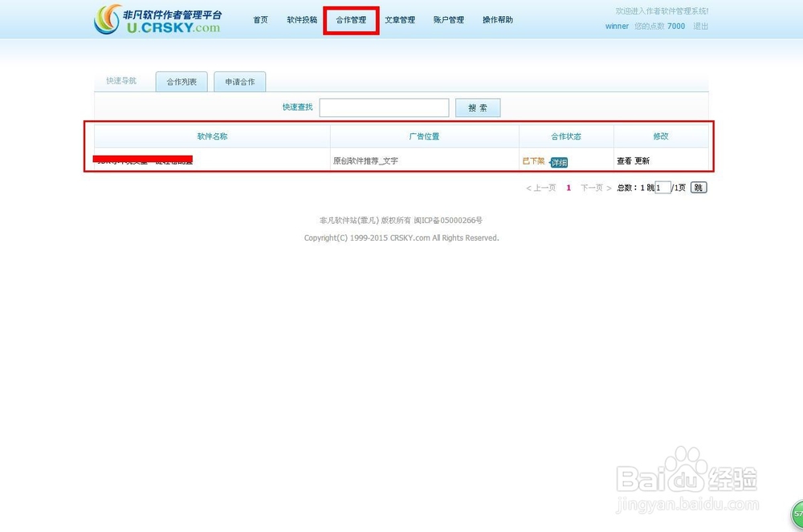Open the 详细 status badge on the listing
Screen dimensions: 803x532
559,161
